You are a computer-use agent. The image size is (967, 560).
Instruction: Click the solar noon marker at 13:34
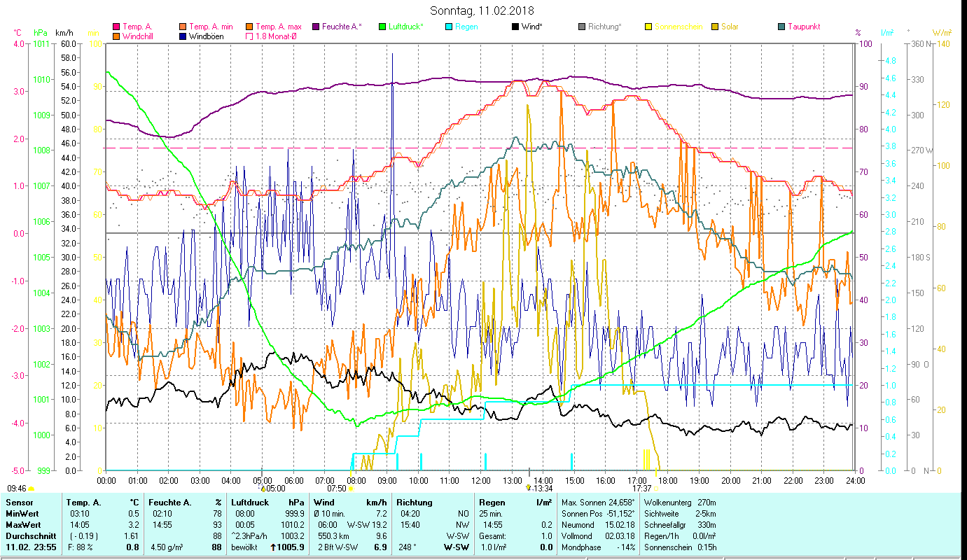pos(529,486)
